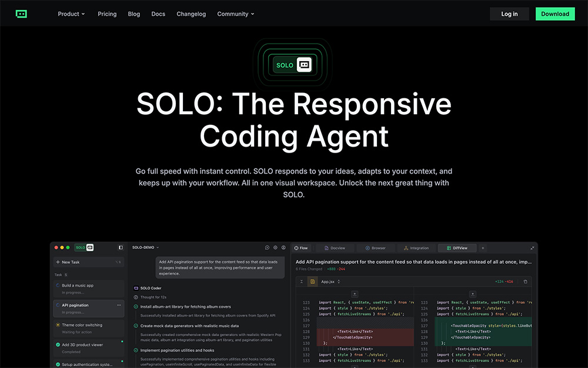
Task: Click the green Download button
Action: coord(554,14)
